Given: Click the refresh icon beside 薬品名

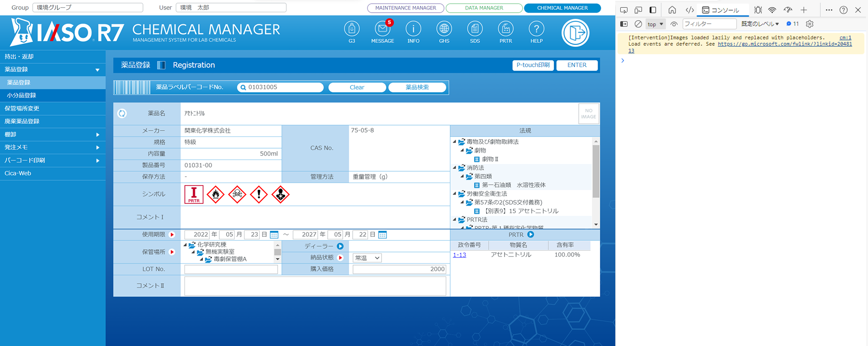Looking at the screenshot, I should click(122, 113).
